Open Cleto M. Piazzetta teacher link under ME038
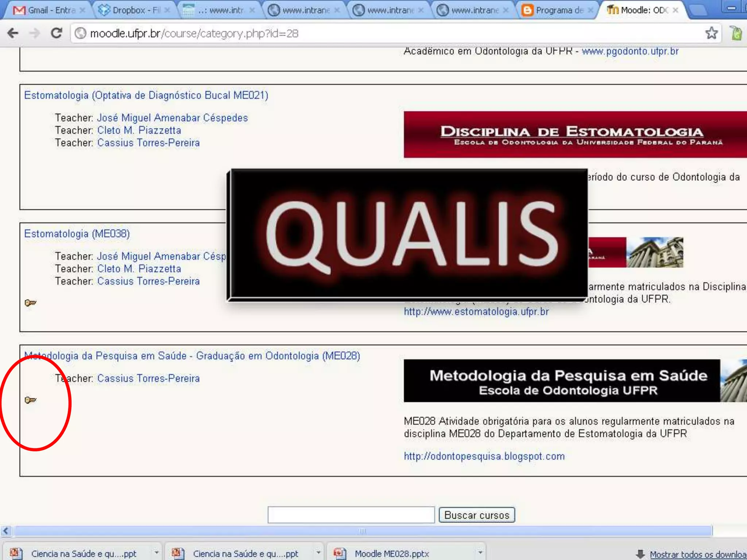The width and height of the screenshot is (747, 560). pyautogui.click(x=139, y=269)
